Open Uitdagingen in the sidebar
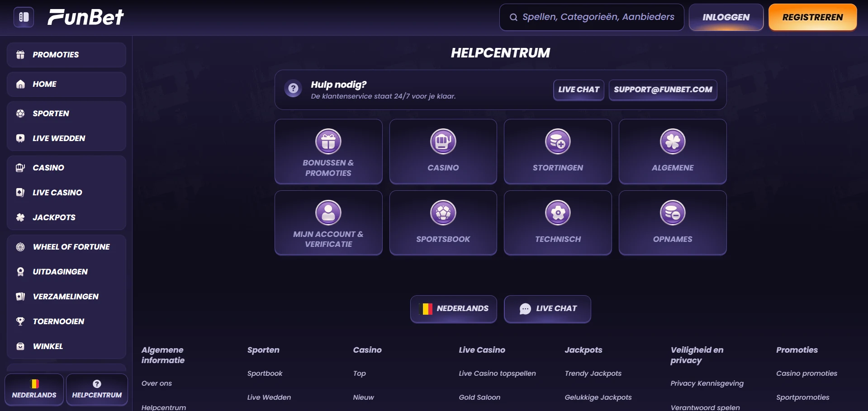The width and height of the screenshot is (868, 411). click(66, 272)
